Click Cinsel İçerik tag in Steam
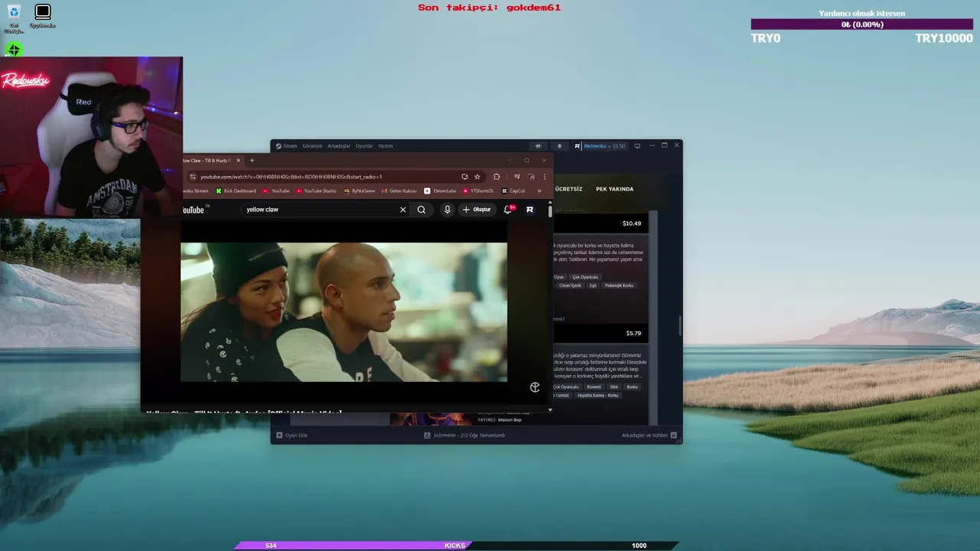The width and height of the screenshot is (980, 551). point(570,285)
